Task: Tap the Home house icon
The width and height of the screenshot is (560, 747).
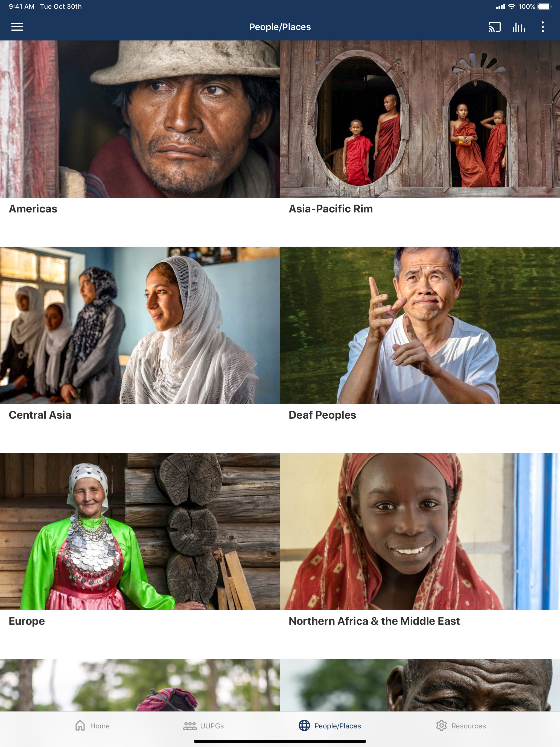Action: click(80, 725)
